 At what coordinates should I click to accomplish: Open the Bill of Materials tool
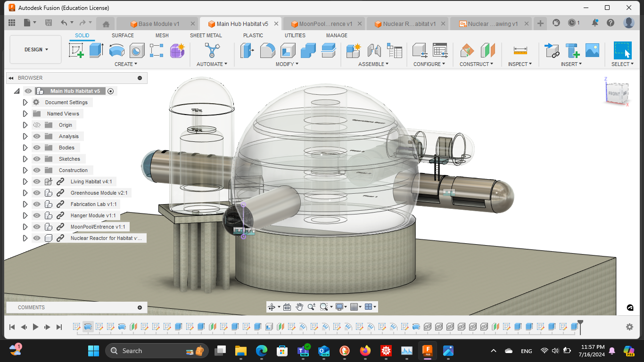tap(394, 50)
